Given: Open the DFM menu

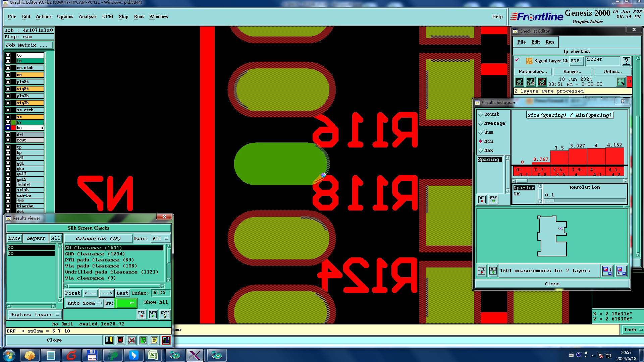Looking at the screenshot, I should (107, 16).
